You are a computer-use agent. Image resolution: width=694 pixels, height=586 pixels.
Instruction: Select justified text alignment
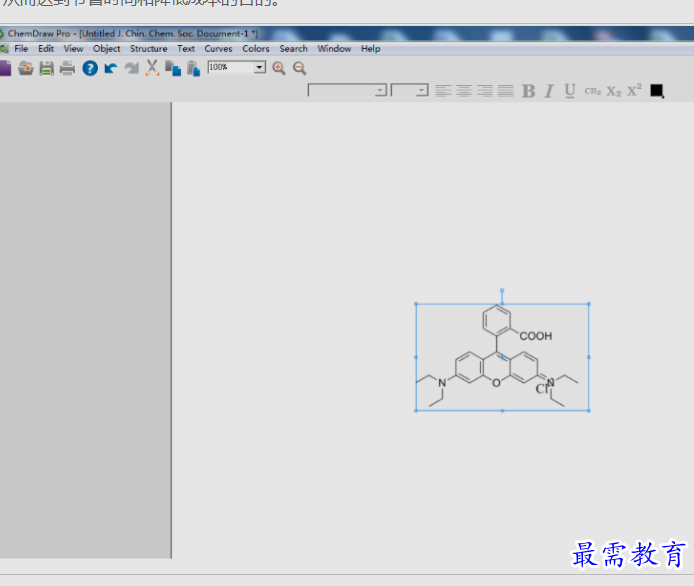(x=505, y=91)
